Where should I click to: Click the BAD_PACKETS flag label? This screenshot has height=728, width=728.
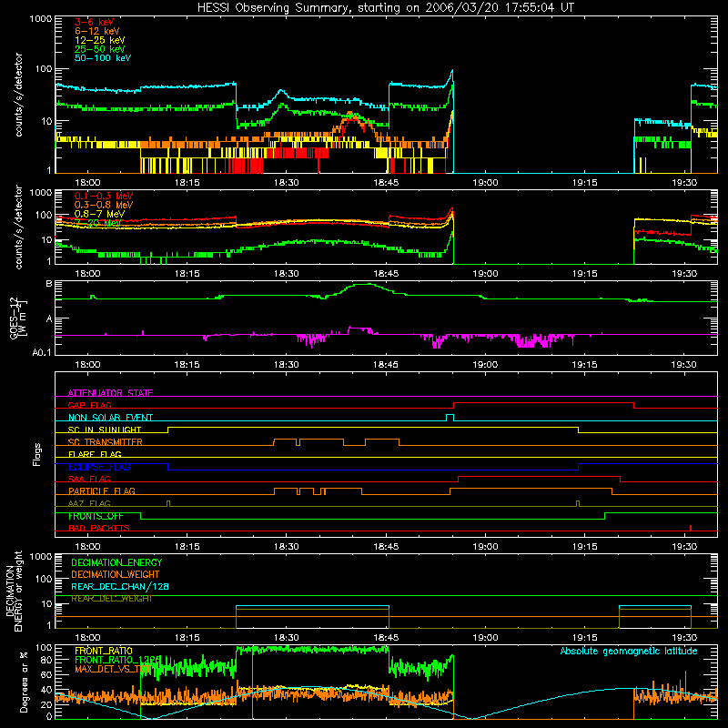[x=99, y=528]
